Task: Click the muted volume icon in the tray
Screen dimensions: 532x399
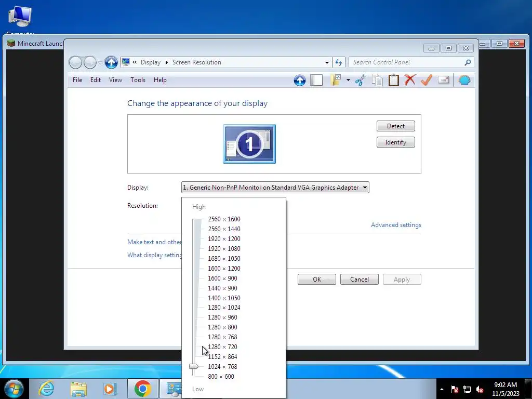Action: 480,389
